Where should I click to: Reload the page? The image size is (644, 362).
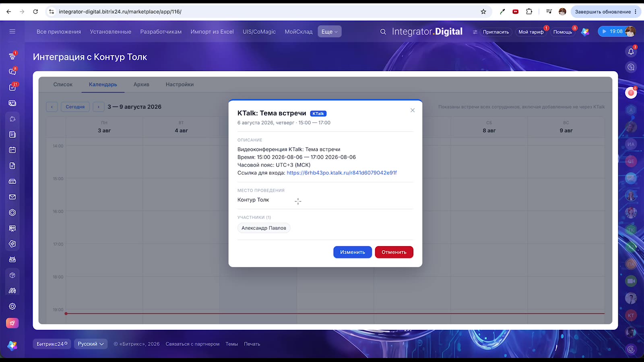tap(35, 12)
